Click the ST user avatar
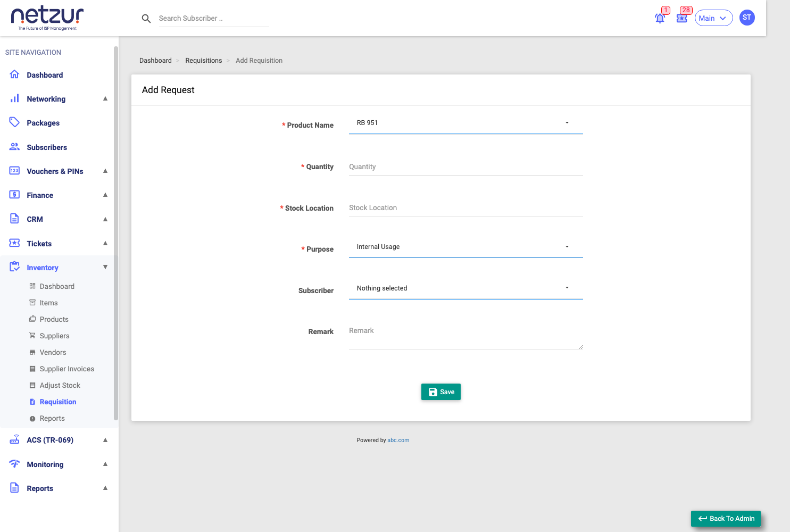This screenshot has width=790, height=532. point(747,18)
